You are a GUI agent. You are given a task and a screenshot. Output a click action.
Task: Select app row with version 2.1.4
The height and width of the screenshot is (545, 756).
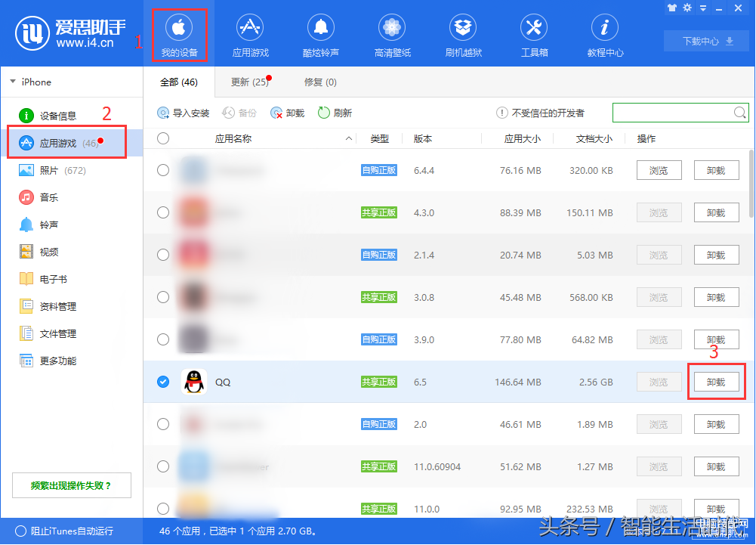point(163,255)
